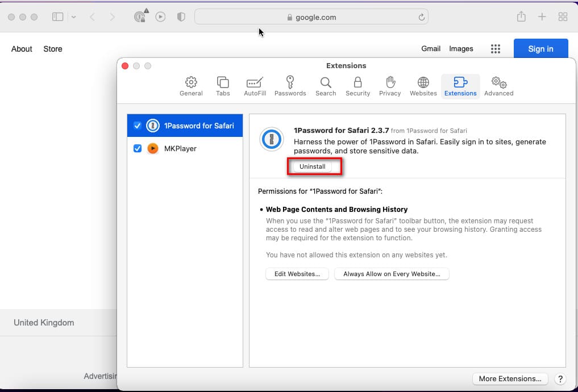Expand the sidebar options chevron
This screenshot has width=578, height=392.
coord(74,17)
